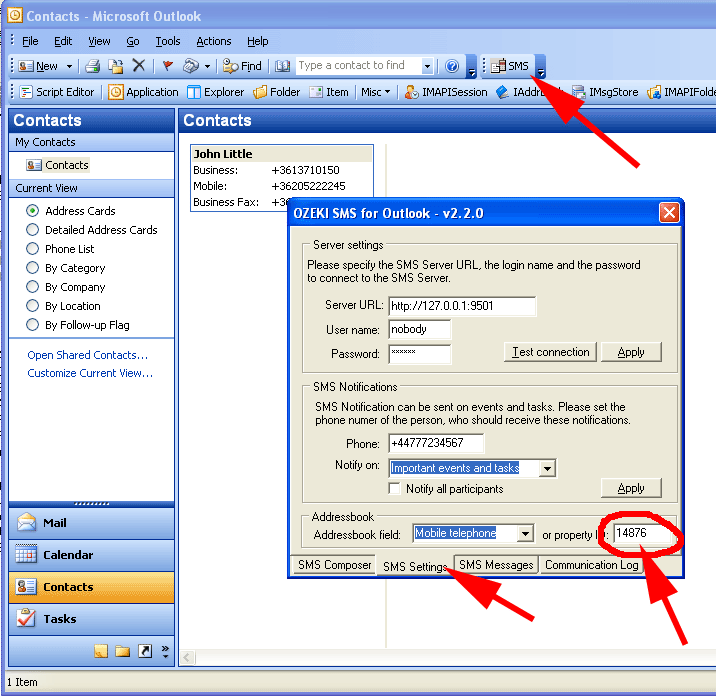This screenshot has width=716, height=696.
Task: Select the By Company view
Action: 66,287
